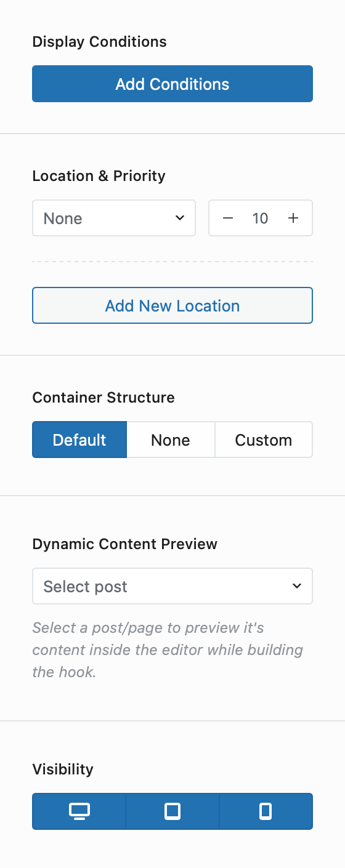
Task: Click the Visibility section heading
Action: 63,770
